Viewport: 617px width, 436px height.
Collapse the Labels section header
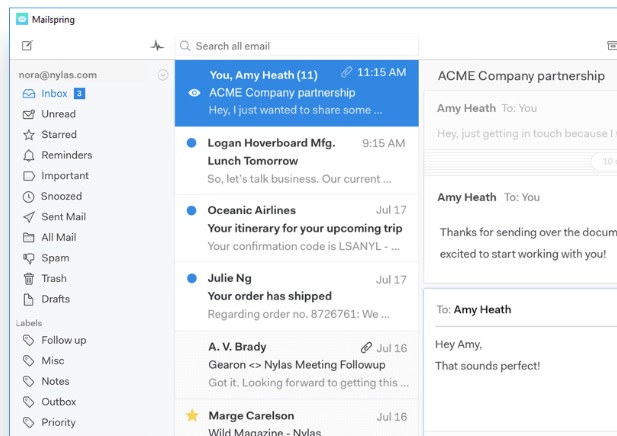point(29,323)
